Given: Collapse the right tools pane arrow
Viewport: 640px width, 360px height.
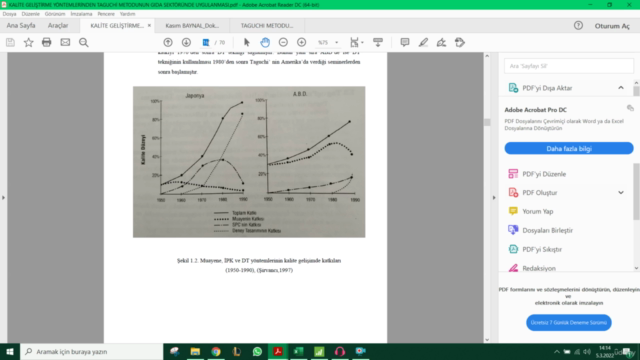Looking at the screenshot, I should (x=494, y=198).
